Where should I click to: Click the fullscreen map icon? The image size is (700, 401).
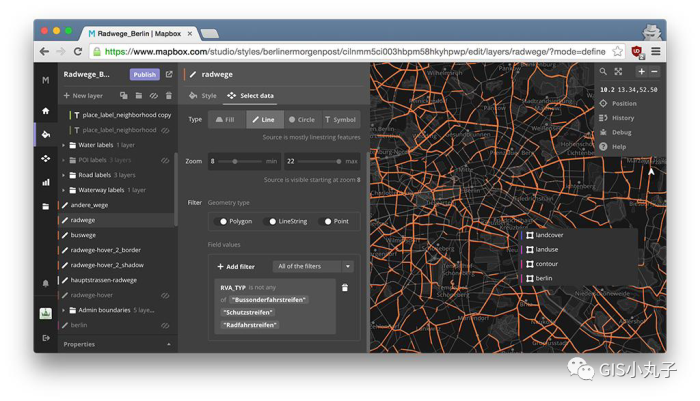point(618,72)
